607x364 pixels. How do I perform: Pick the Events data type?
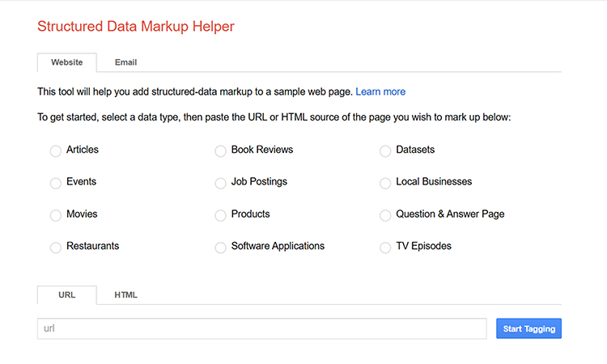[56, 184]
